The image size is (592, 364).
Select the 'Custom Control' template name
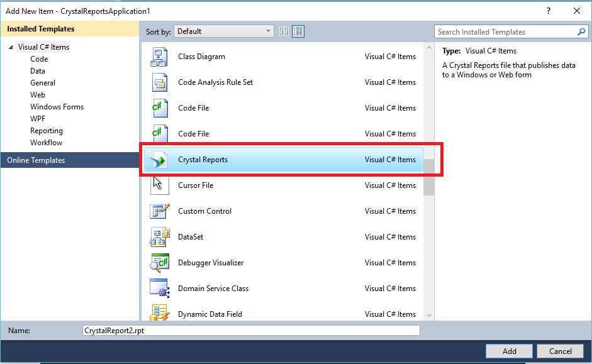coord(204,211)
